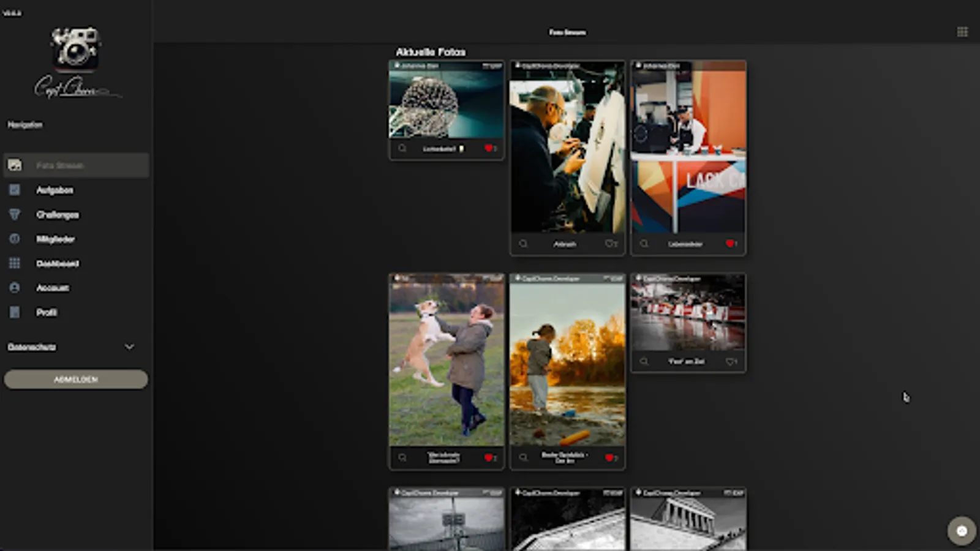Click the Aufgaben checklist icon
980x551 pixels.
[13, 190]
